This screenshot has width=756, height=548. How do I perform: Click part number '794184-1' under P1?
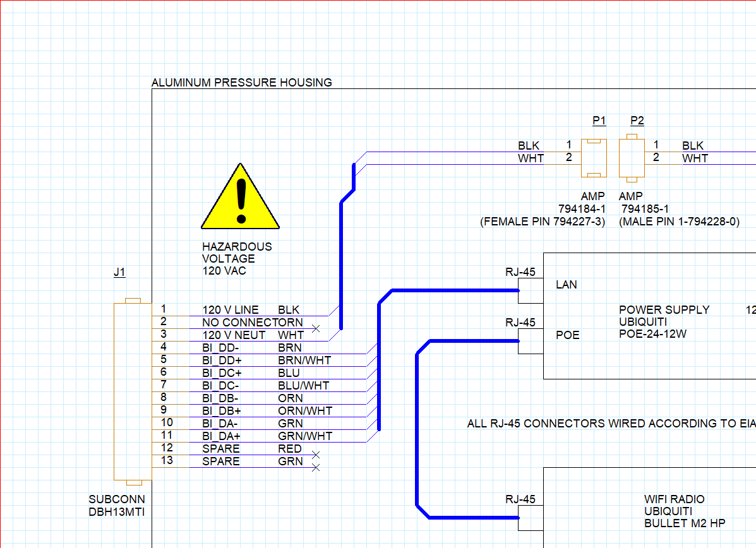pos(582,209)
